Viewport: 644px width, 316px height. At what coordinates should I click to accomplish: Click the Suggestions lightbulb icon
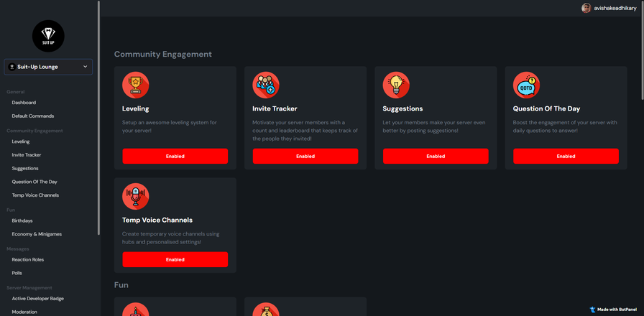[395, 85]
